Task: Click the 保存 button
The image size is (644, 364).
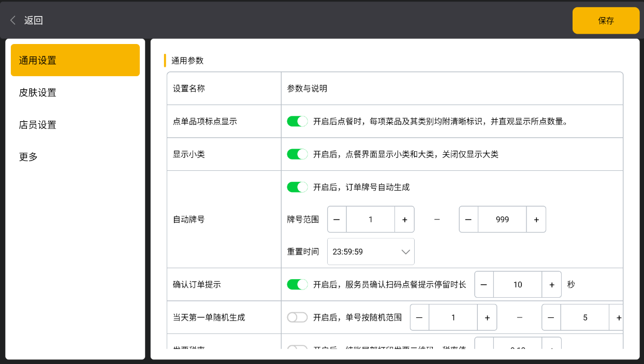Action: coord(606,21)
